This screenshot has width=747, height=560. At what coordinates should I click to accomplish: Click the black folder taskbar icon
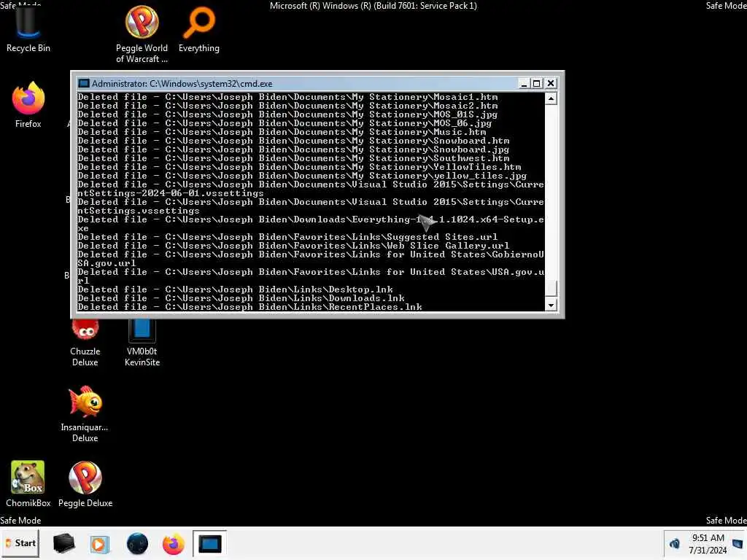click(x=64, y=543)
